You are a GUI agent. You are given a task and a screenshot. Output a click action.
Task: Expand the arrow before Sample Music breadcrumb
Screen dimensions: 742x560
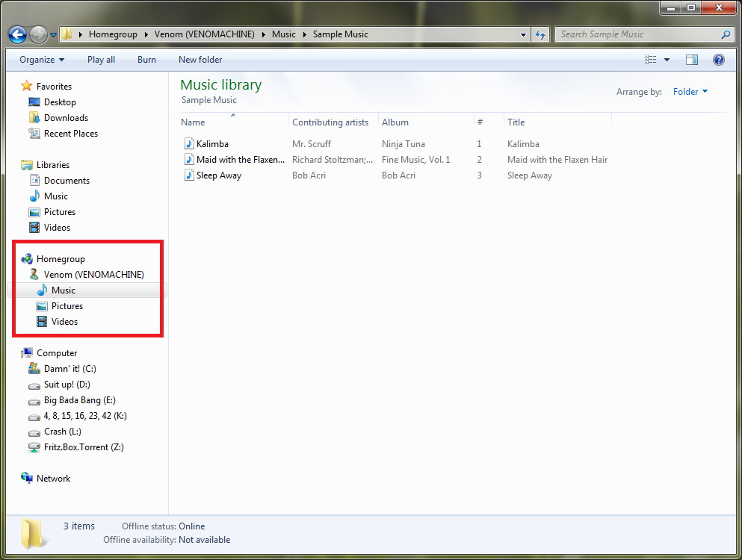[304, 34]
